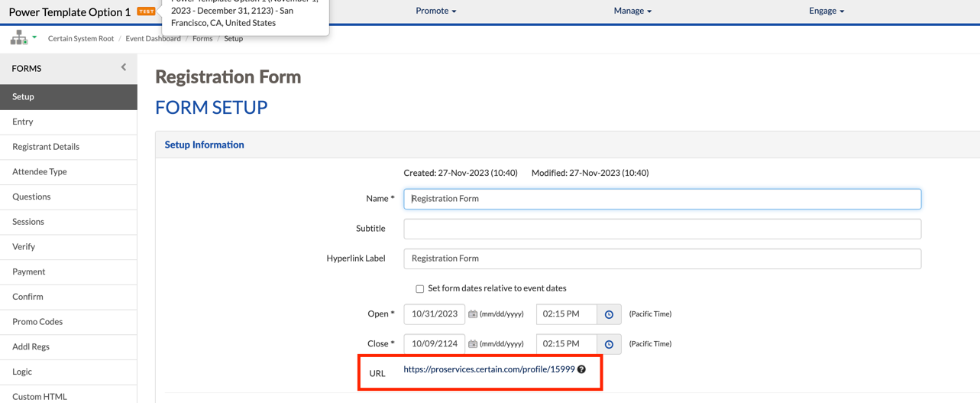Click the Forms breadcrumb link
This screenshot has width=980, height=403.
(202, 38)
